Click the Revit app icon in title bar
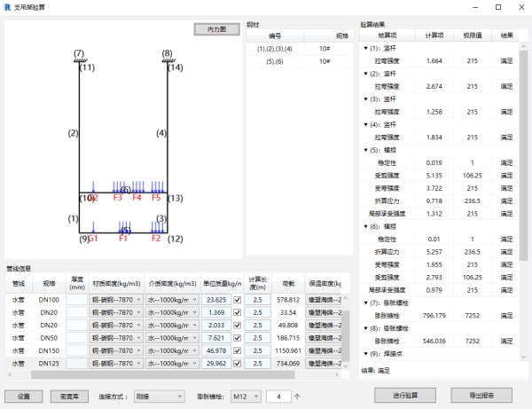The height and width of the screenshot is (409, 532). [x=10, y=8]
